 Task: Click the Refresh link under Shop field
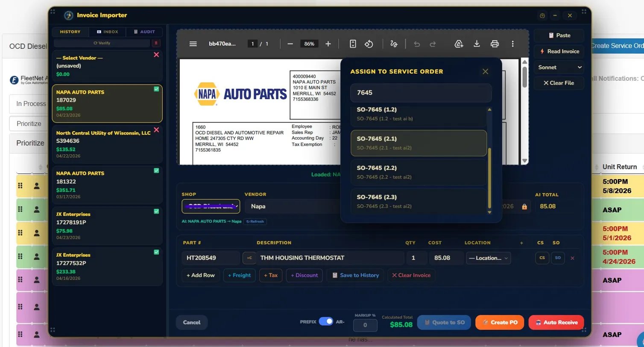[x=255, y=221]
